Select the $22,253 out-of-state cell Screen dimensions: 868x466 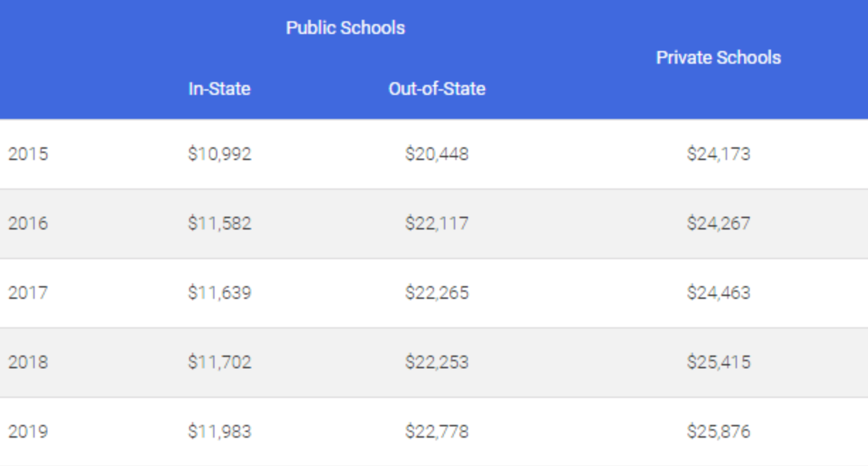(x=437, y=362)
